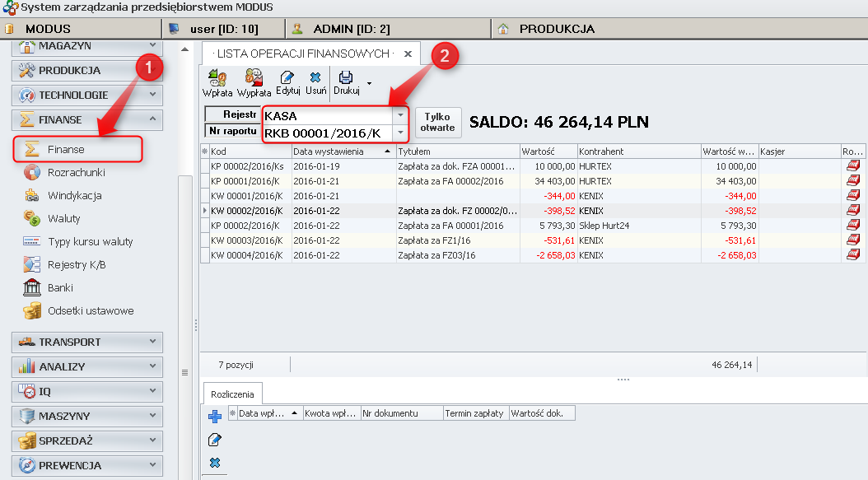868x480 pixels.
Task: Sort by Data wystawienia column header
Action: point(343,151)
